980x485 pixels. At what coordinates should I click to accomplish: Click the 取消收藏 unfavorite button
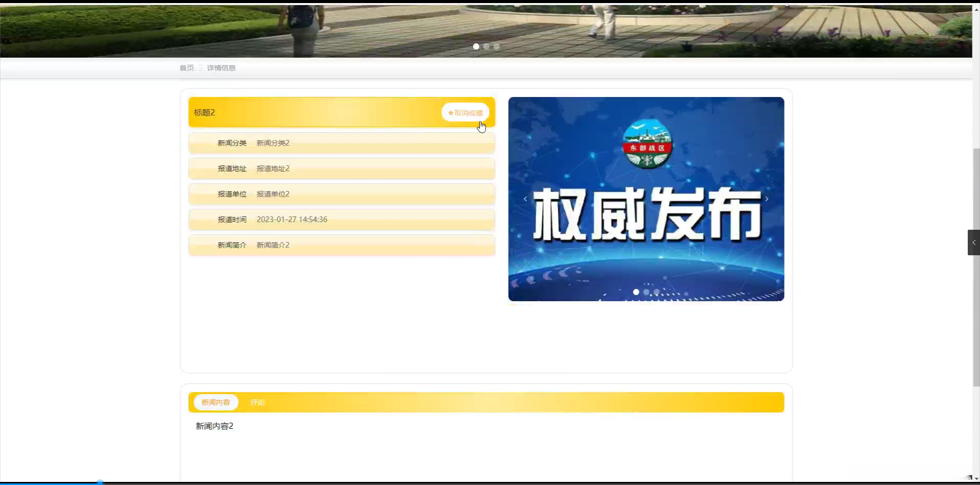465,112
